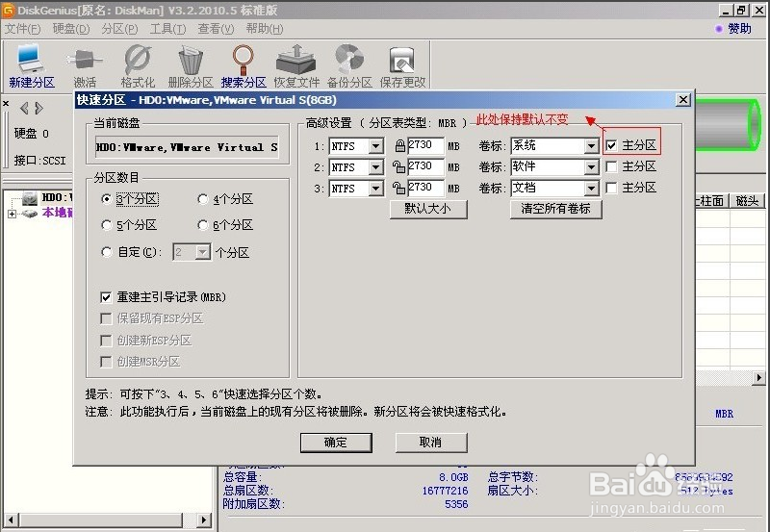Click the 确定 confirm button
Image resolution: width=770 pixels, height=532 pixels.
click(x=336, y=443)
